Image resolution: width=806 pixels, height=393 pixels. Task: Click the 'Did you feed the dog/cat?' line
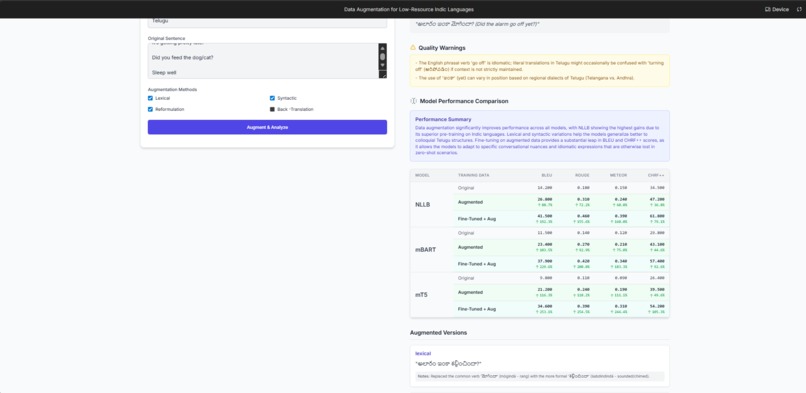point(183,57)
